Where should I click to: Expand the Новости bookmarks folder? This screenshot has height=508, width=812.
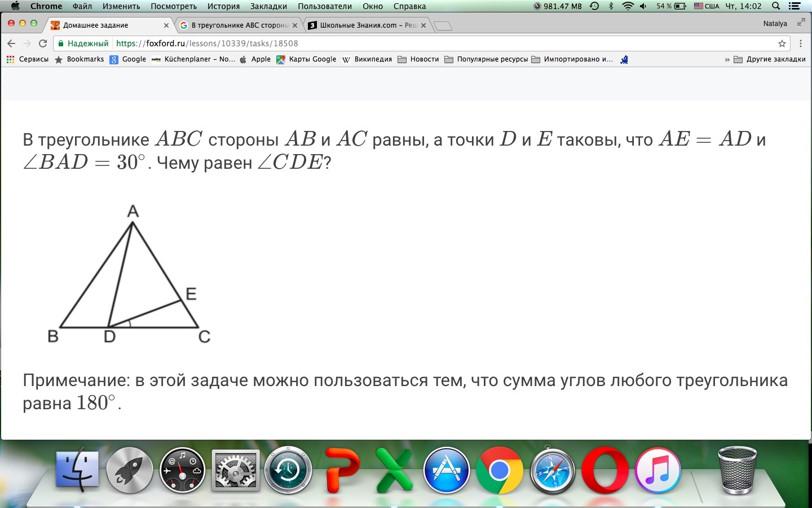coord(418,59)
